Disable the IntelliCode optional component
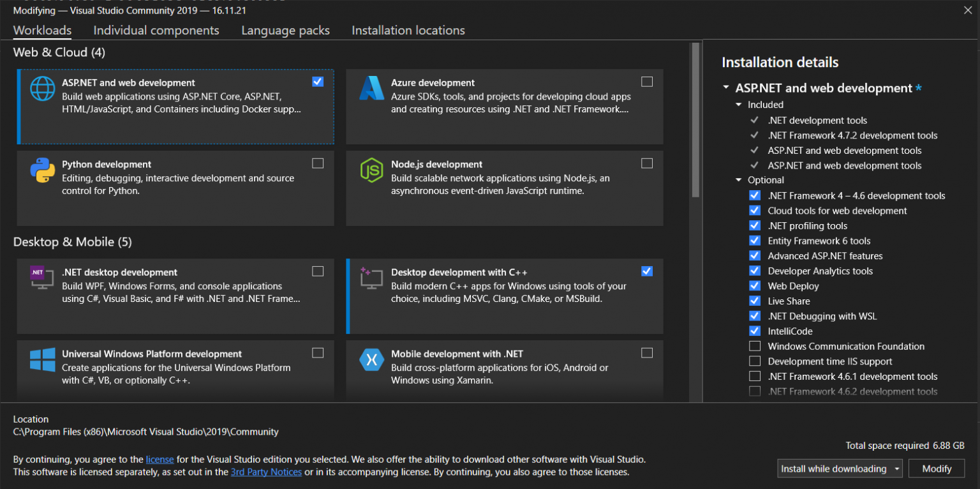The width and height of the screenshot is (980, 489). pyautogui.click(x=755, y=331)
